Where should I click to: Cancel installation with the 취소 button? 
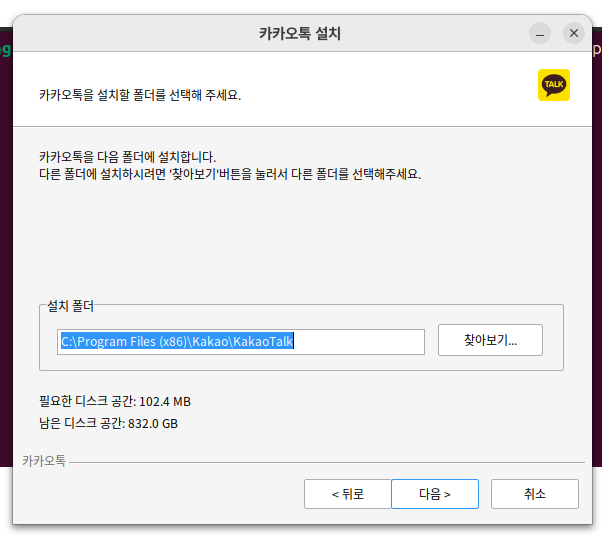pos(535,494)
